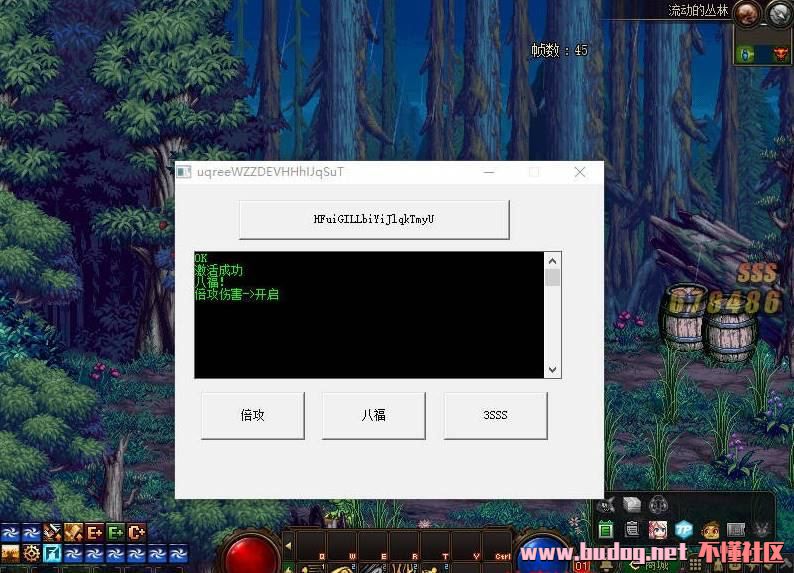This screenshot has height=573, width=794.
Task: Click the crossed swords buff icon
Action: click(x=52, y=533)
